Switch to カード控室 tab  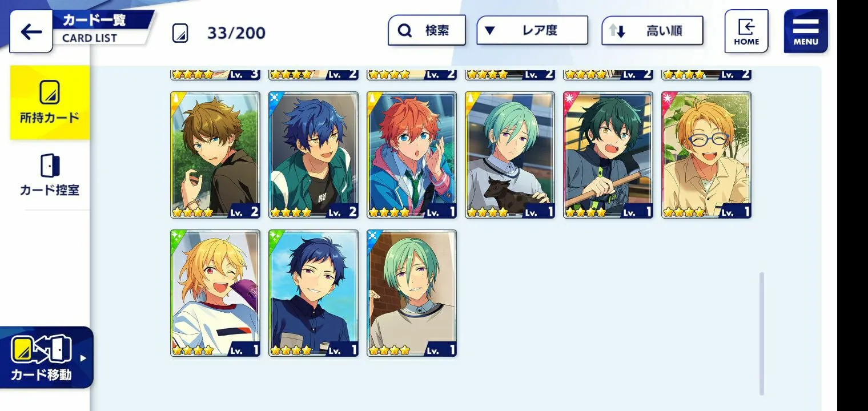[50, 175]
